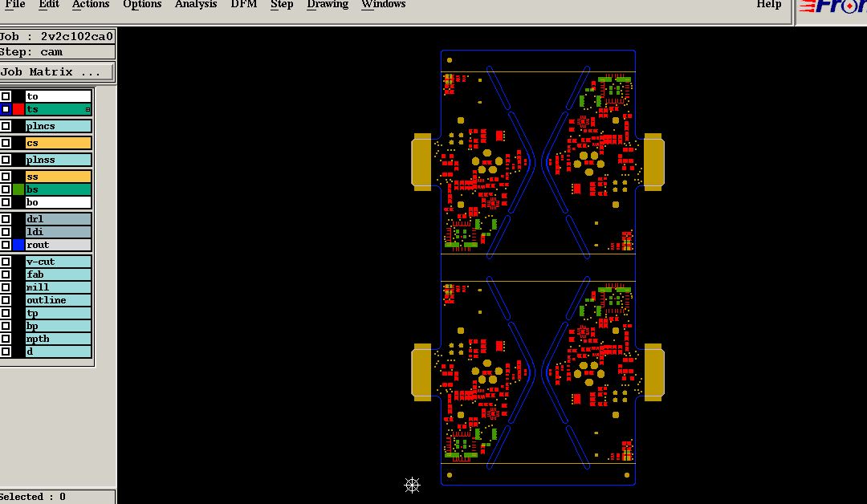The image size is (867, 504).
Task: Select the 'bo' layer name
Action: [x=58, y=202]
